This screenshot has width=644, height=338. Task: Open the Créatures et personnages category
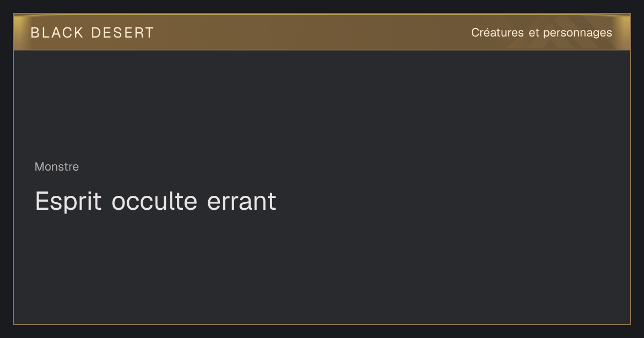(541, 33)
